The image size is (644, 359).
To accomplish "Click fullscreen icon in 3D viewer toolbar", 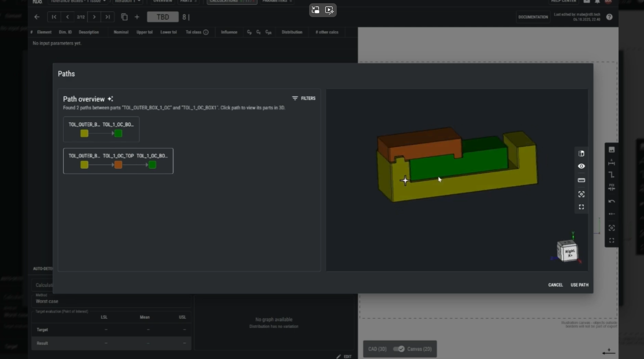I will 581,207.
